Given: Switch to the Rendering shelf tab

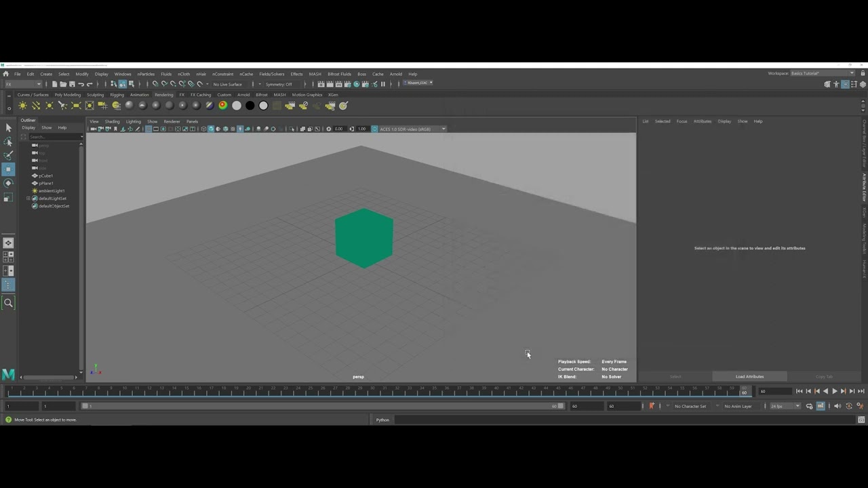Looking at the screenshot, I should pyautogui.click(x=163, y=95).
